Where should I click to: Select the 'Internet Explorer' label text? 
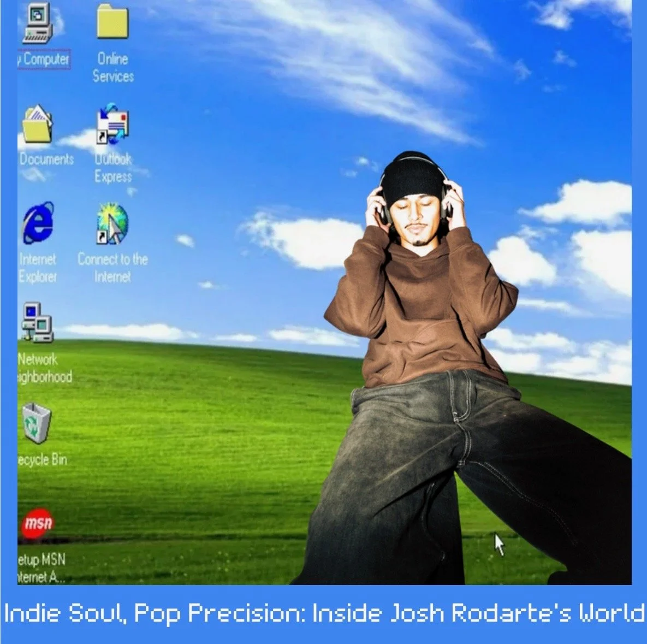(x=37, y=268)
